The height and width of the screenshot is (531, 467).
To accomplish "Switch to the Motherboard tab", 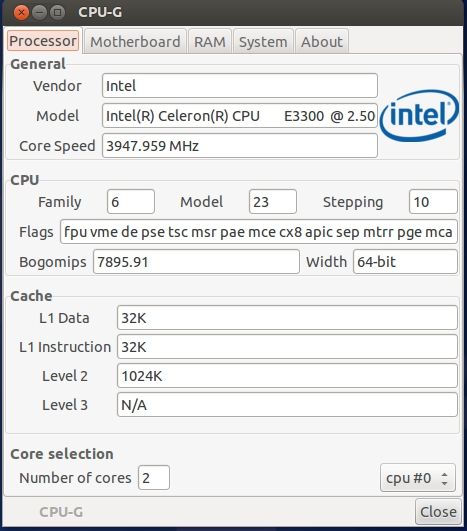I will 135,42.
